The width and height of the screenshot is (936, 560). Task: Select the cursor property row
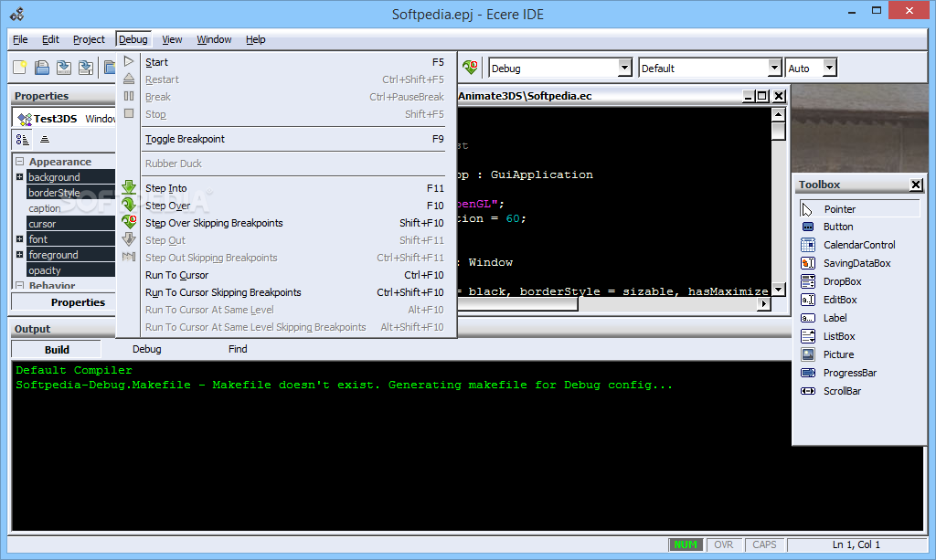click(x=71, y=224)
